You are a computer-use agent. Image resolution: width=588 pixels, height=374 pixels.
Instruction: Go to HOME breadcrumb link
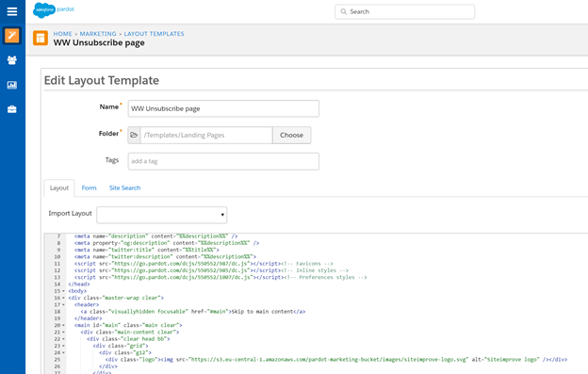[x=62, y=34]
